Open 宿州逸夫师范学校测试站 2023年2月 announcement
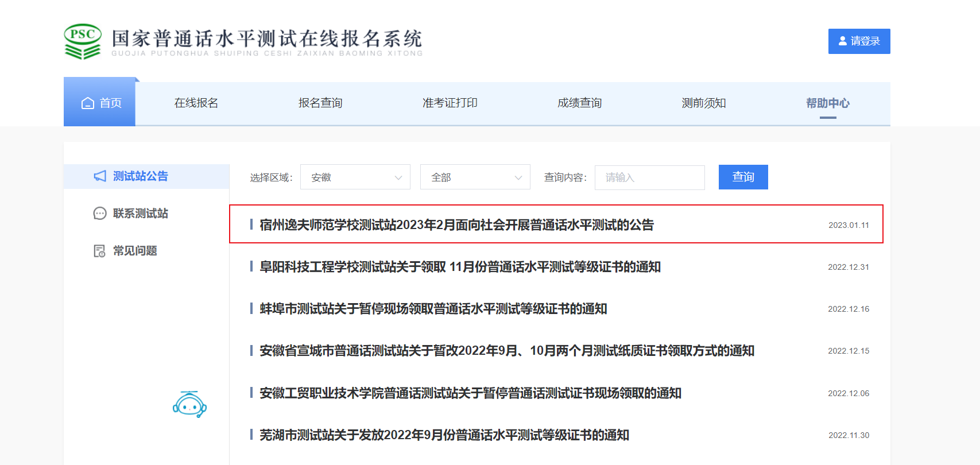Screen dimensions: 980x465 coord(457,225)
